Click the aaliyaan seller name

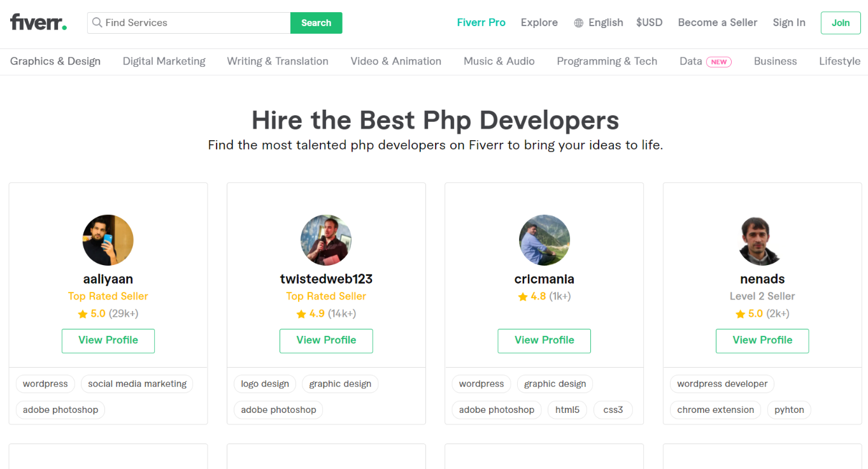tap(108, 279)
